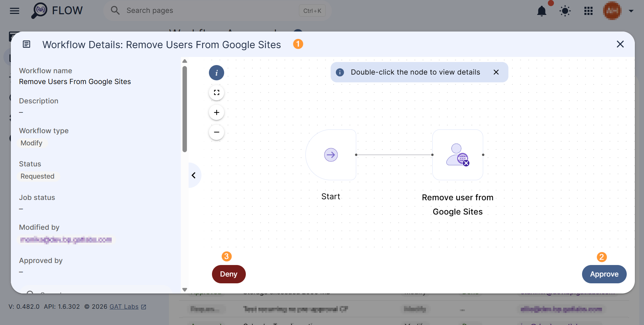Click the search magnifier icon
The width and height of the screenshot is (644, 325).
point(115,11)
